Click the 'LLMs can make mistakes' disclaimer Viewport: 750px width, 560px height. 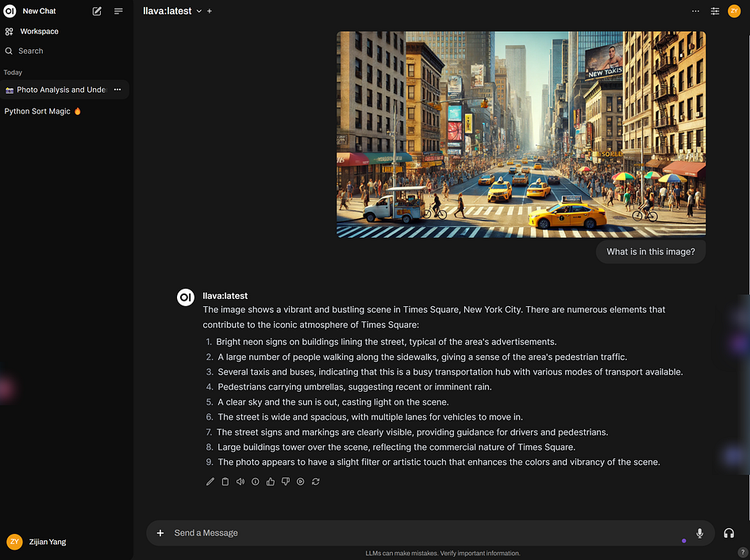442,554
